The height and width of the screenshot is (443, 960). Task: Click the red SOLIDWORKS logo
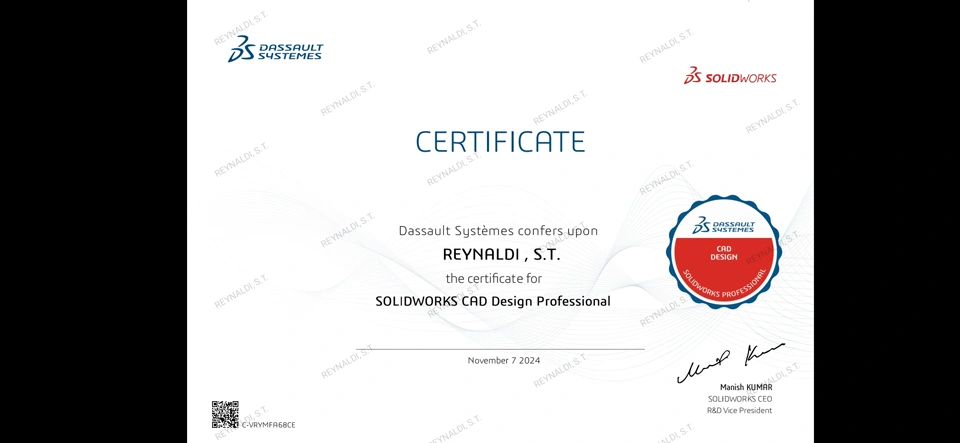coord(730,76)
